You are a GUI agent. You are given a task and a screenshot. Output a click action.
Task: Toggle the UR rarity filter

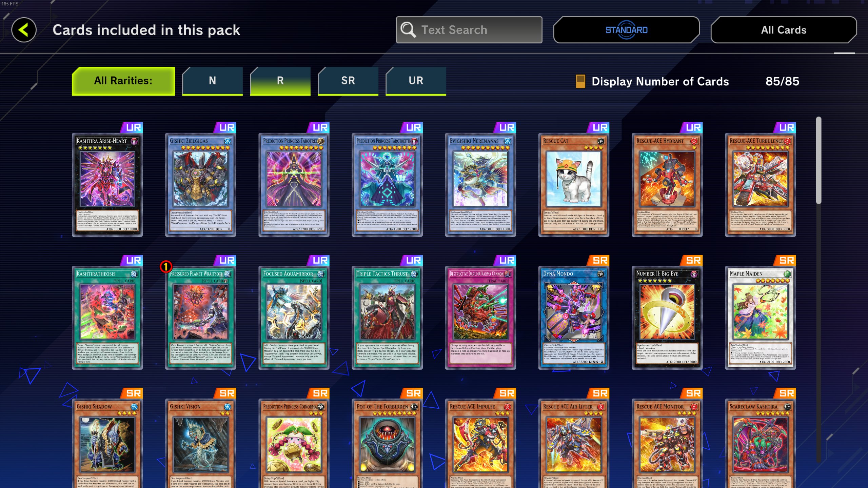[416, 81]
